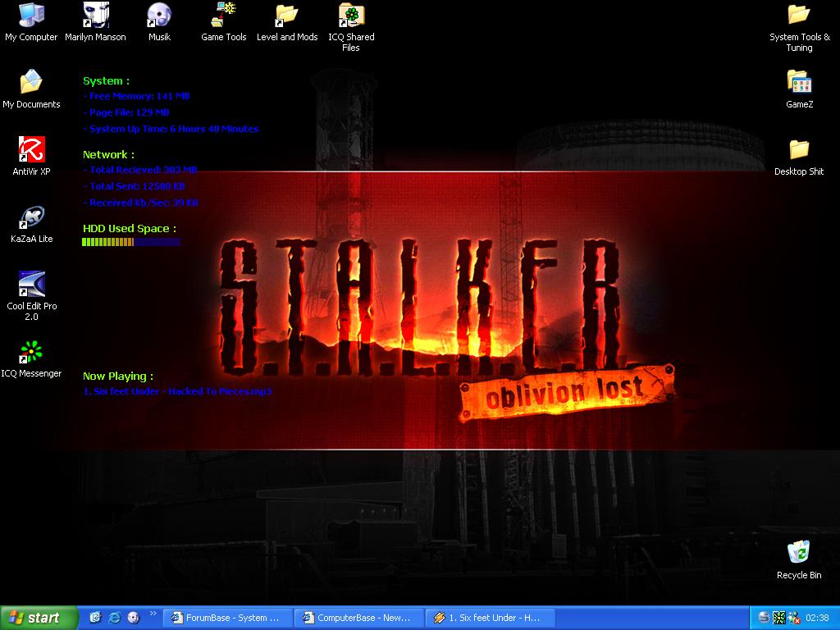Image resolution: width=840 pixels, height=630 pixels.
Task: Click the silver S tray icon
Action: (x=764, y=618)
